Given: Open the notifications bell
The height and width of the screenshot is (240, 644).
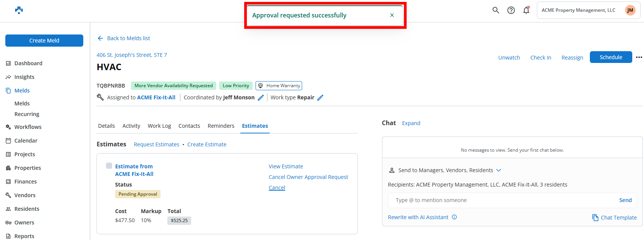Looking at the screenshot, I should click(x=526, y=10).
